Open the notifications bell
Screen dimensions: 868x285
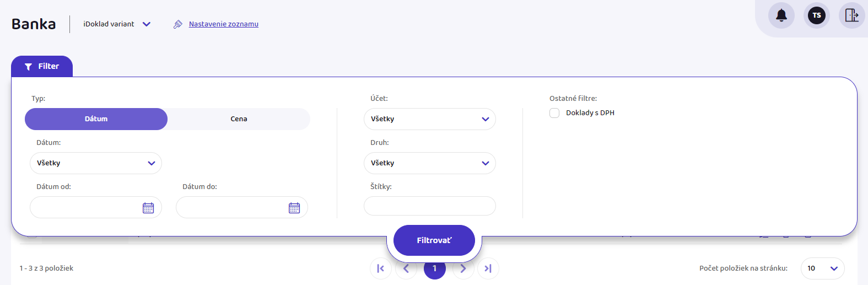pos(781,15)
